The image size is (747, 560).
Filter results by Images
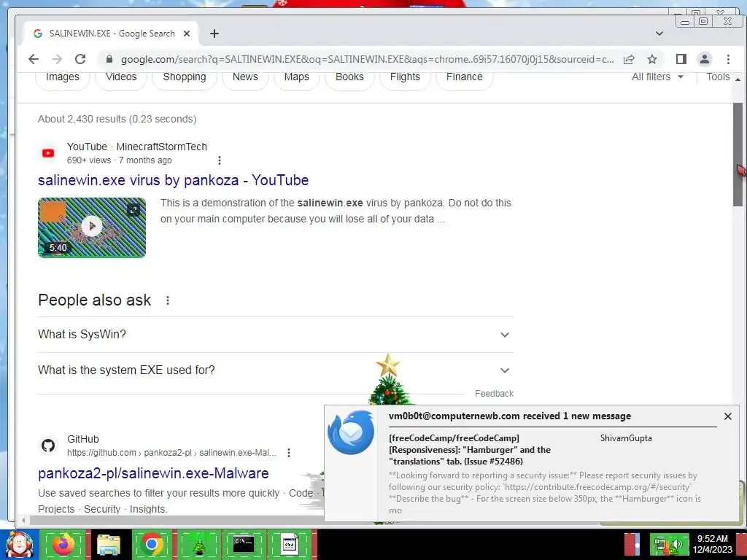63,77
